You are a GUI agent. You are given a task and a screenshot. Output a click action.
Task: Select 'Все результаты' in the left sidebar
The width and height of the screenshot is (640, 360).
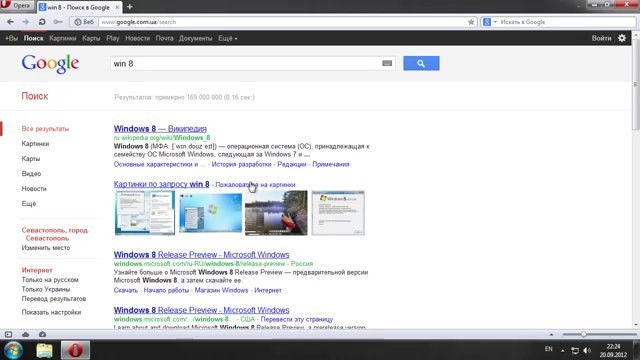[x=45, y=129]
